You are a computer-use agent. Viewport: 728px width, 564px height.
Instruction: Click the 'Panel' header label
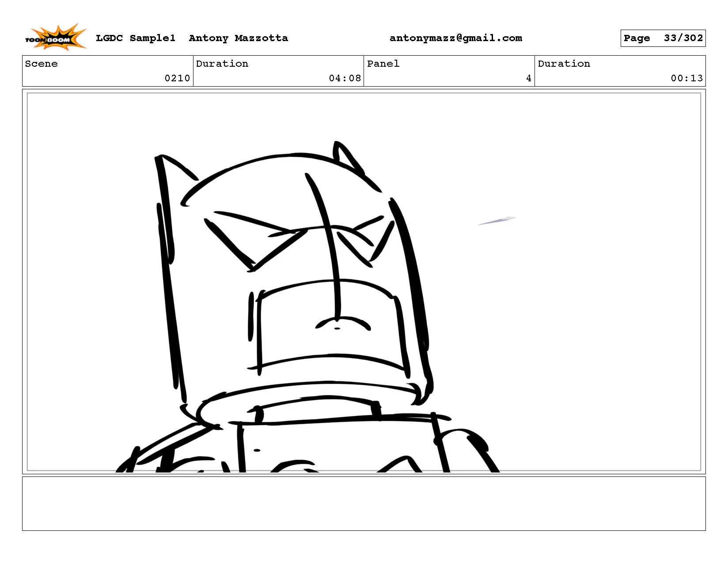pos(383,64)
